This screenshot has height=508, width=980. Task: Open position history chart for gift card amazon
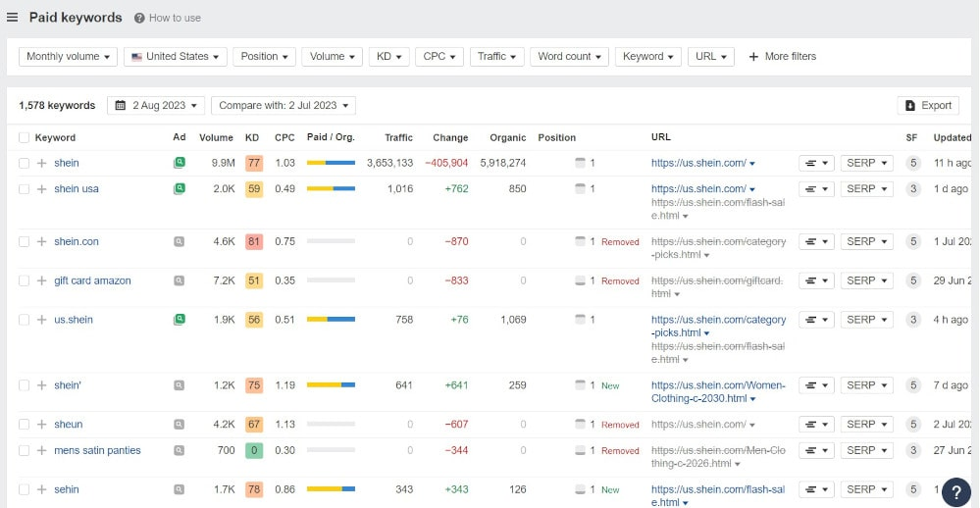pyautogui.click(x=816, y=280)
